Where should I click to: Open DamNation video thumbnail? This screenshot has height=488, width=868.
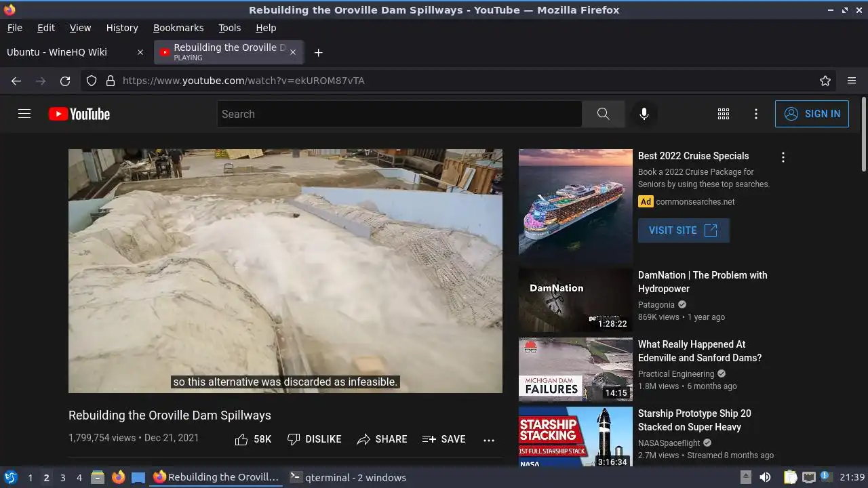[576, 300]
